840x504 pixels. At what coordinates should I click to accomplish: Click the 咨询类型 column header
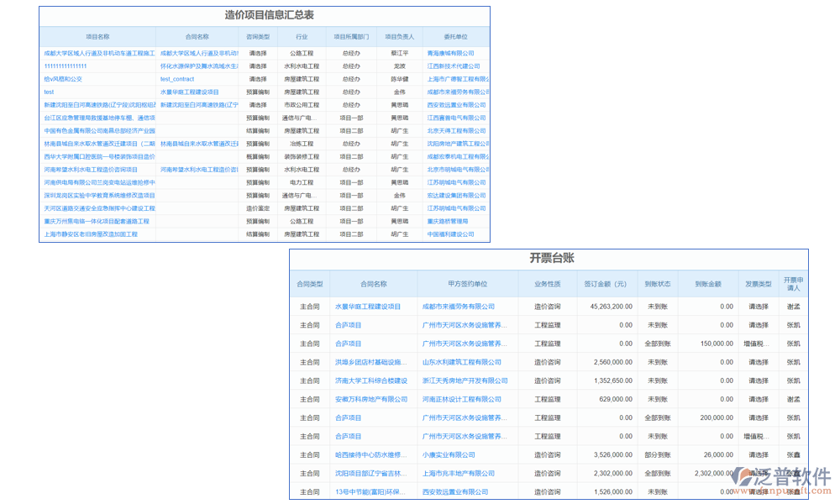tap(258, 37)
